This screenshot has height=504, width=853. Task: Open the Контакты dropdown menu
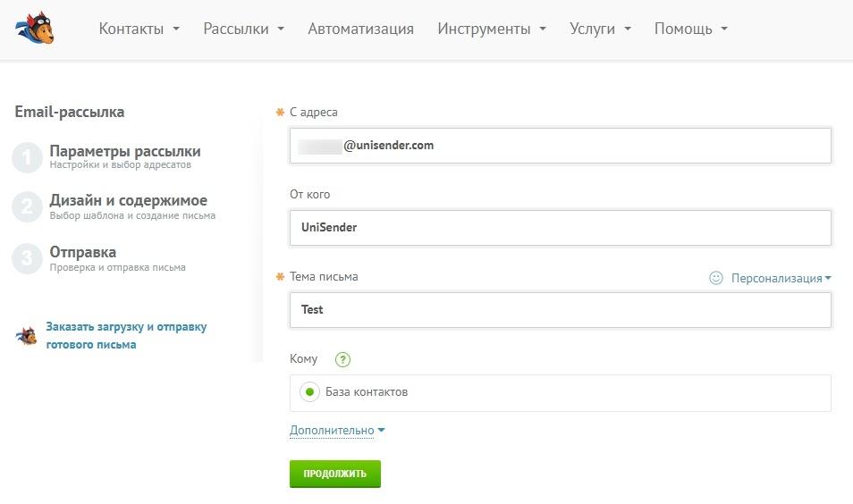[x=139, y=29]
